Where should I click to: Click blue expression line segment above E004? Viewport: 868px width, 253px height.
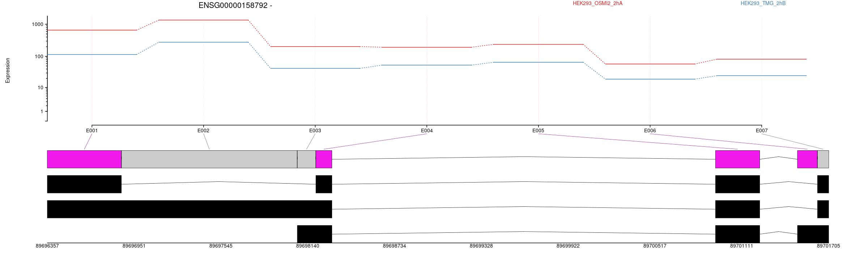click(427, 65)
